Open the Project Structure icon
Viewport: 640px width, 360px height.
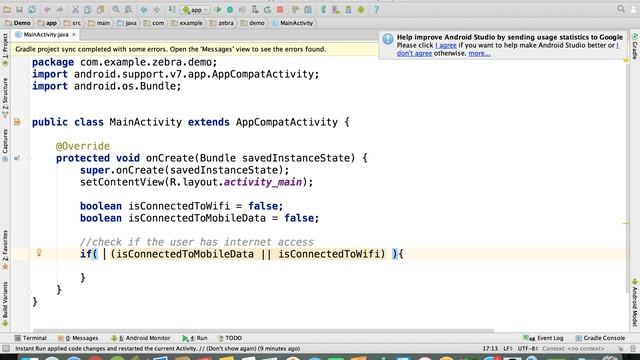[x=308, y=9]
